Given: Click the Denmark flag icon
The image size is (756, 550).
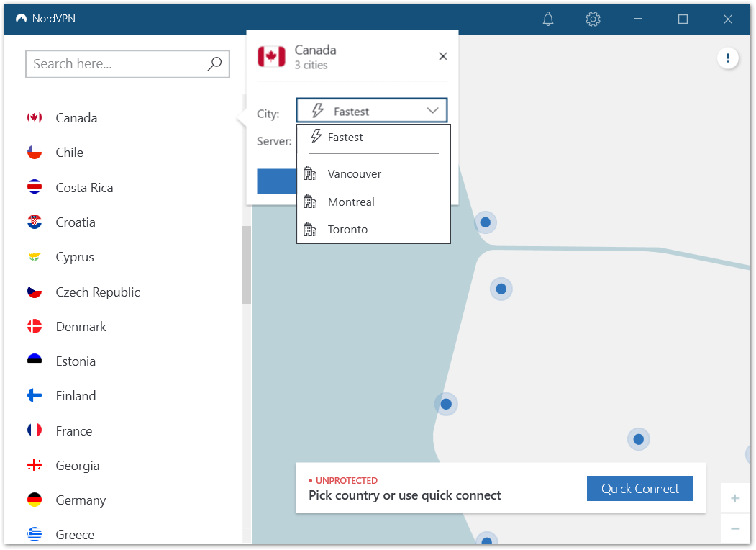Looking at the screenshot, I should click(35, 327).
